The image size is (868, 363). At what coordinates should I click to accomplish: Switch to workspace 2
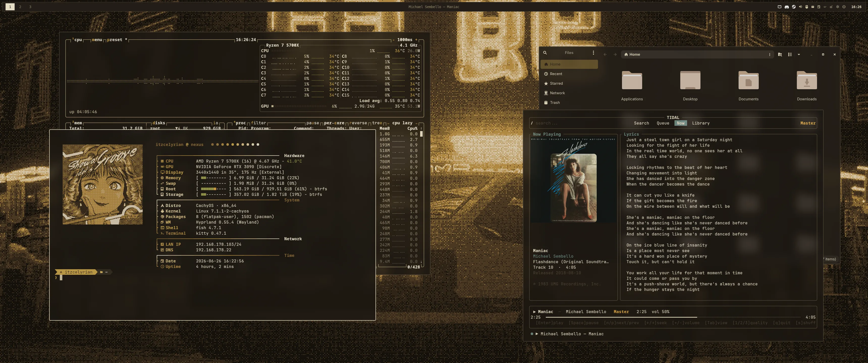[x=20, y=7]
